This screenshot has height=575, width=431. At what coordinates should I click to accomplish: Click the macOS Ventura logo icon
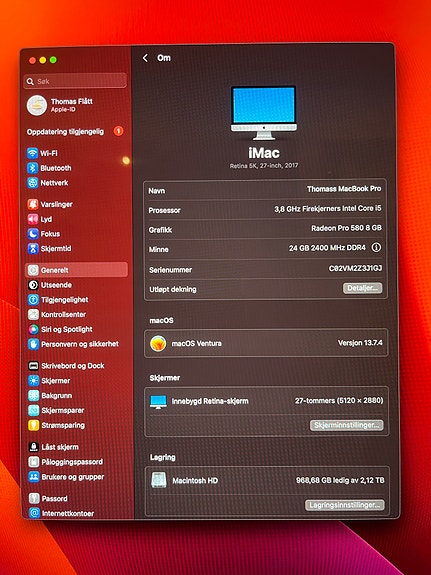(x=158, y=344)
